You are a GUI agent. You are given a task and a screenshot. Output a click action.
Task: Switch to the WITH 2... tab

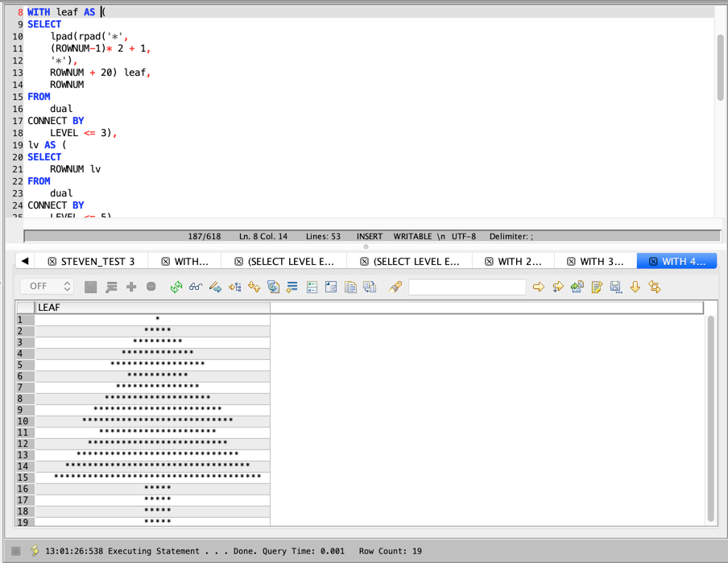pos(519,262)
